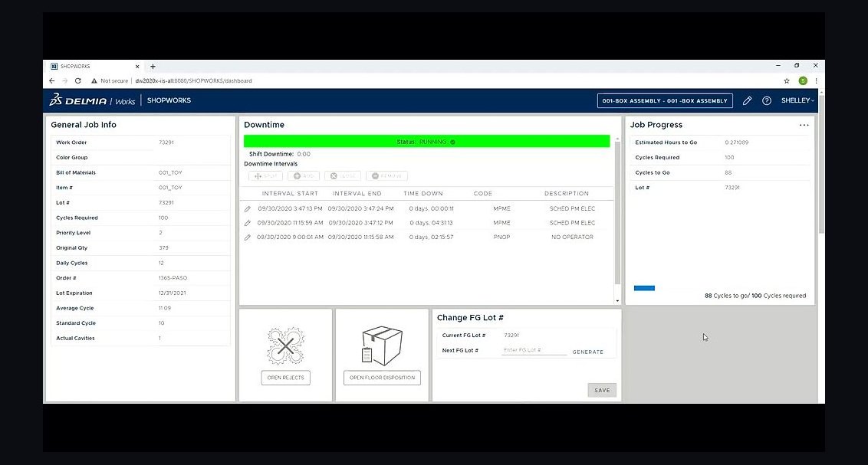Edit the 9:00:01 AM downtime interval
The image size is (868, 465).
(248, 237)
